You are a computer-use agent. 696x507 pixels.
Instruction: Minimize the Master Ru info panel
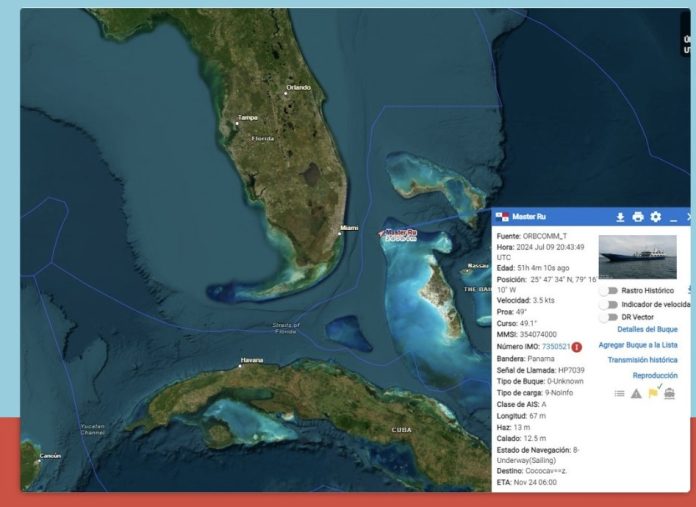point(674,217)
